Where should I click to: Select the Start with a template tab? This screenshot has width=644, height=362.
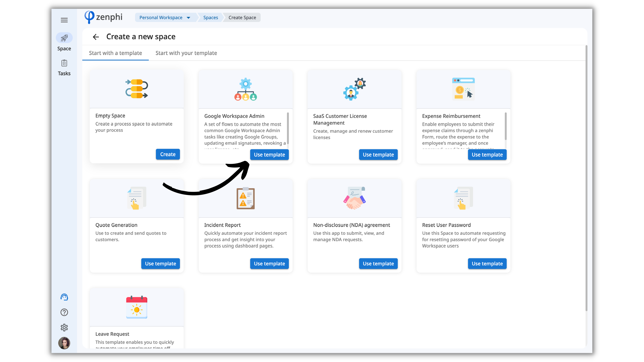pyautogui.click(x=115, y=53)
